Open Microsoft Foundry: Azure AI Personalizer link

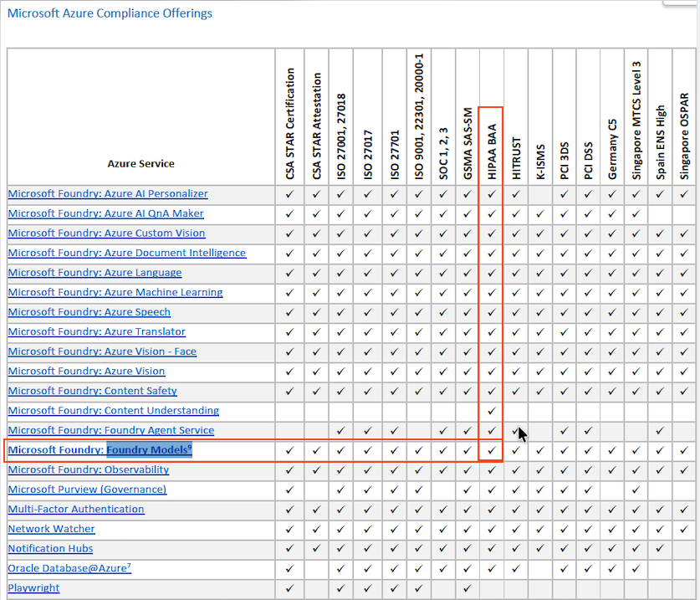(x=108, y=194)
